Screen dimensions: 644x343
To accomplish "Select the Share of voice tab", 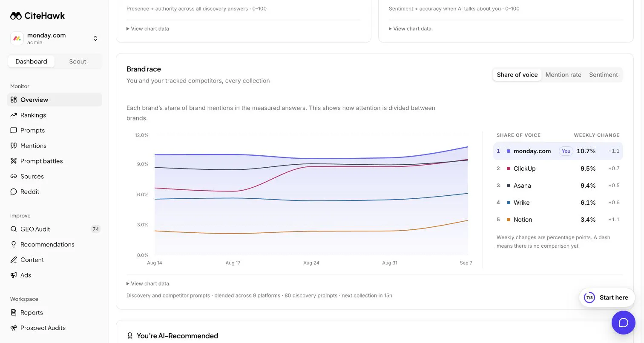I will pyautogui.click(x=517, y=74).
